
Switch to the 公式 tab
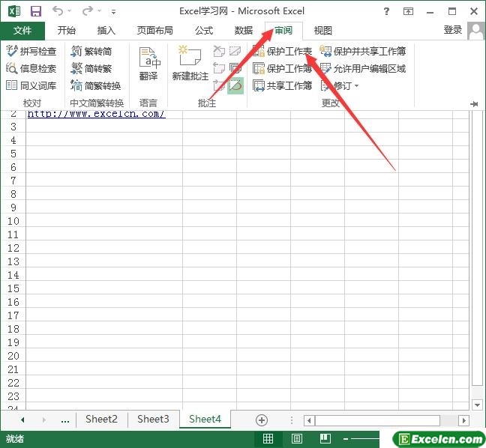point(204,31)
